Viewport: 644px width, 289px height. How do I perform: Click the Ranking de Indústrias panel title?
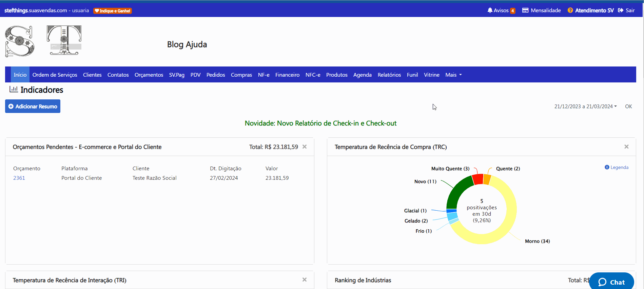tap(363, 280)
